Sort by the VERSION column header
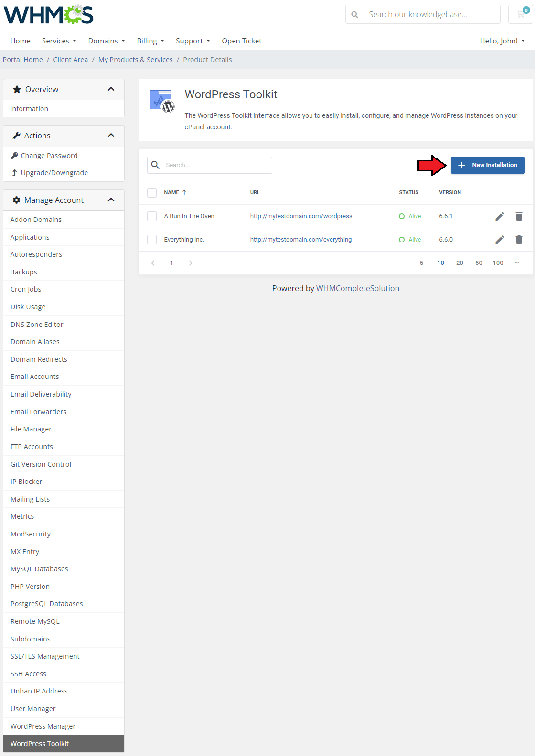Viewport: 535px width, 756px height. click(x=450, y=192)
